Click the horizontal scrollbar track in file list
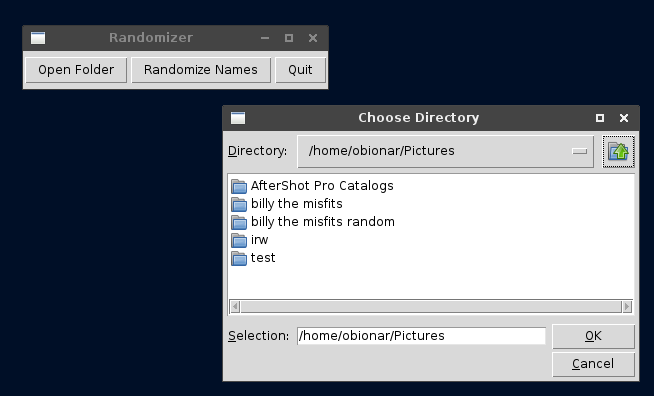 pyautogui.click(x=431, y=307)
